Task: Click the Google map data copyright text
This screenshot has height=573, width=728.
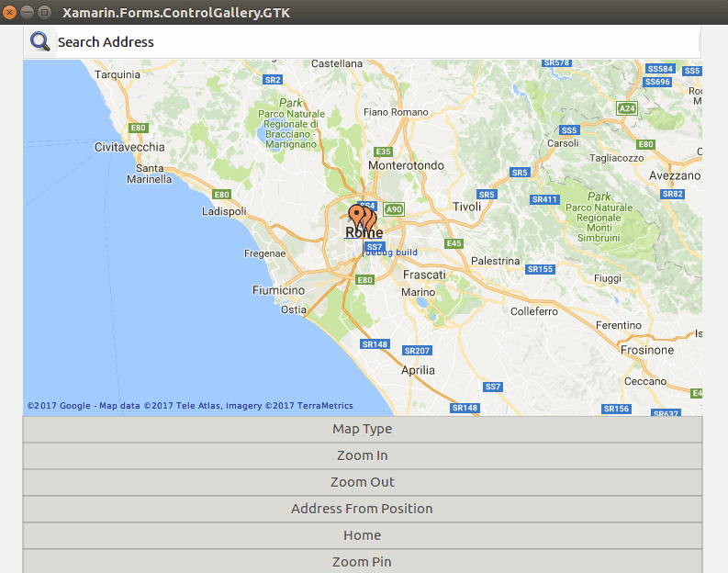Action: click(x=190, y=405)
